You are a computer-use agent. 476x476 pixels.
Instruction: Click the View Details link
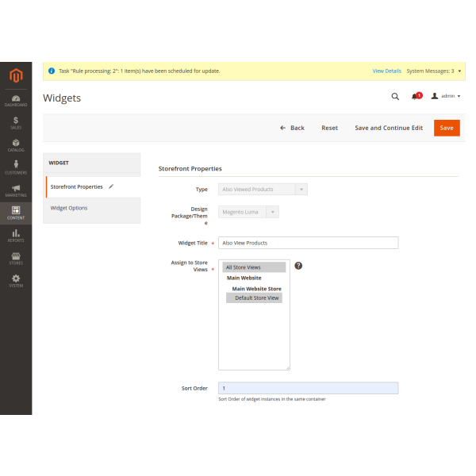tap(386, 71)
